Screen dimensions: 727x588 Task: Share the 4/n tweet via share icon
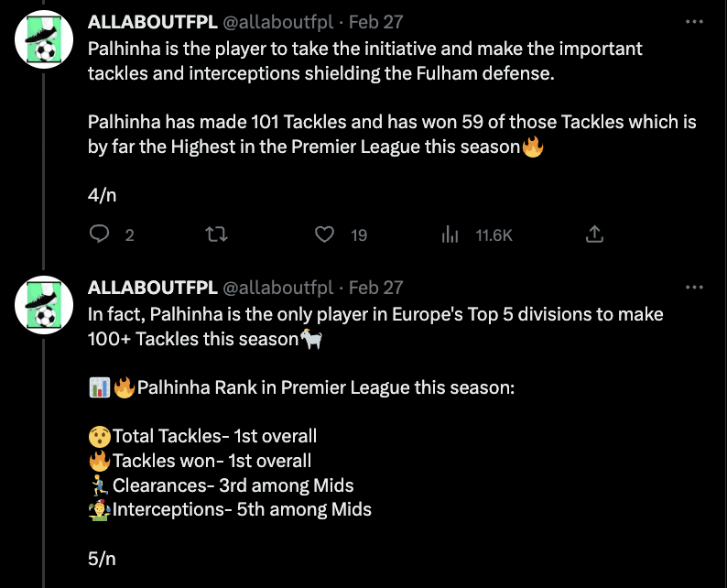coord(594,235)
